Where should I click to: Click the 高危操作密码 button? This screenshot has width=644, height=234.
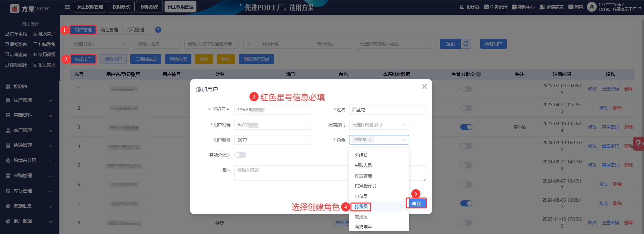click(256, 59)
